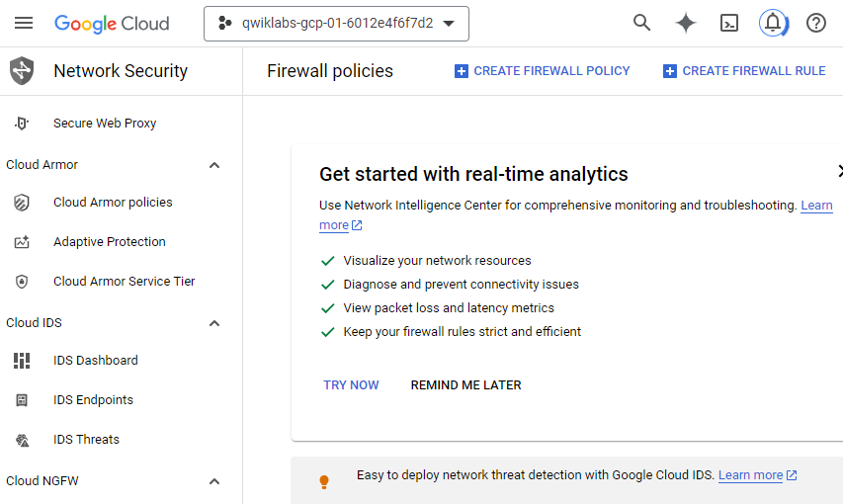Select the IDS Dashboard icon

tap(22, 361)
